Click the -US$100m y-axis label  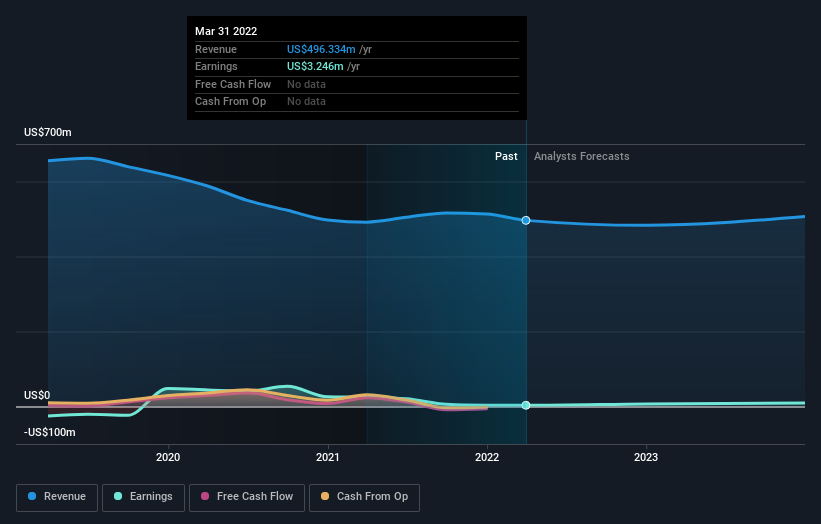pos(50,432)
